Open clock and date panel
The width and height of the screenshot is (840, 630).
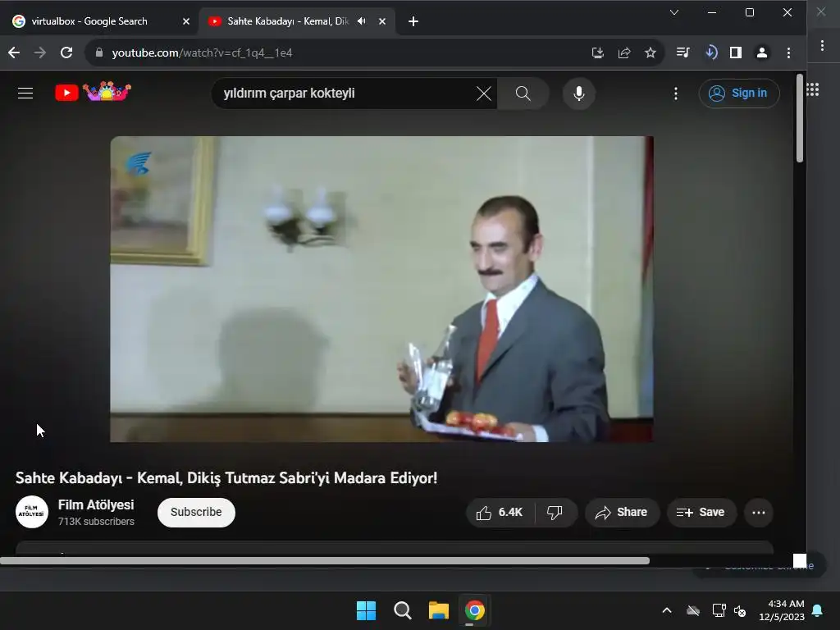point(782,610)
